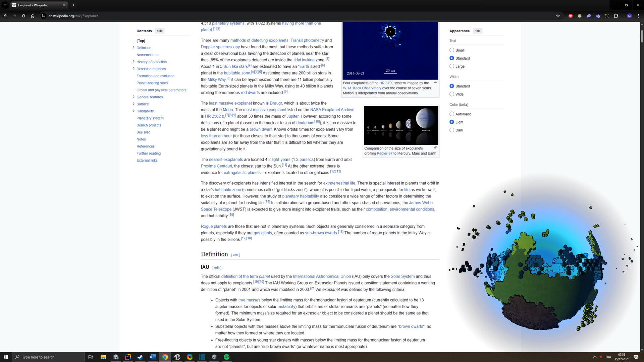Image resolution: width=644 pixels, height=362 pixels.
Task: Open the Chrome extensions puzzle icon
Action: click(616, 16)
